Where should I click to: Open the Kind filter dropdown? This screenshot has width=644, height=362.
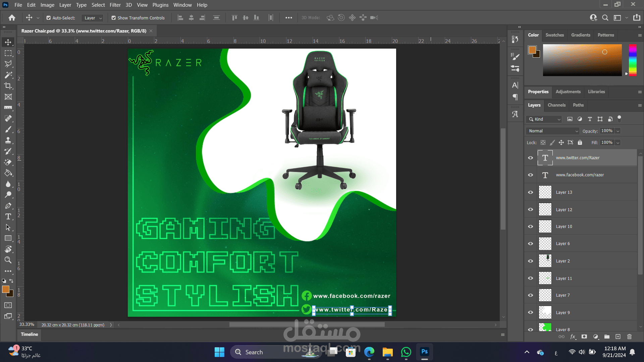point(544,119)
